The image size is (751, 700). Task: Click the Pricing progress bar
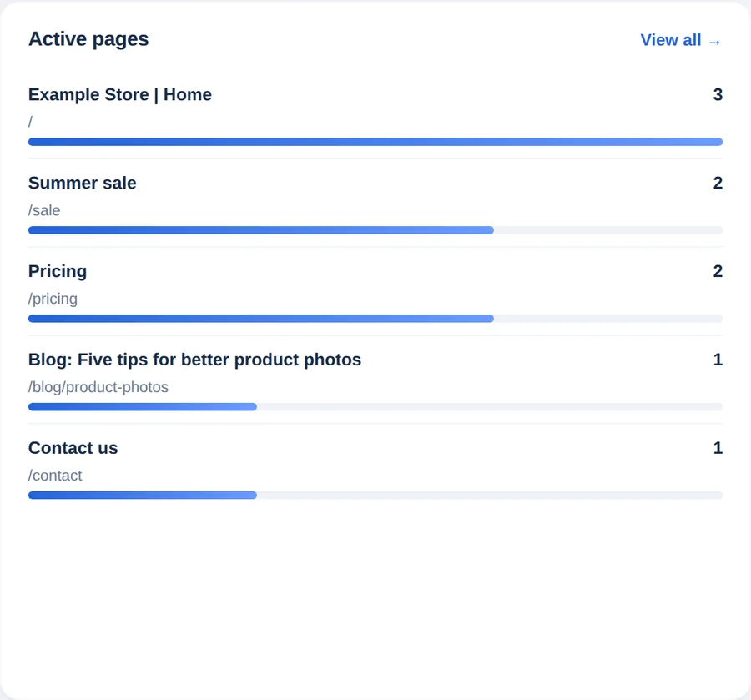pos(375,319)
